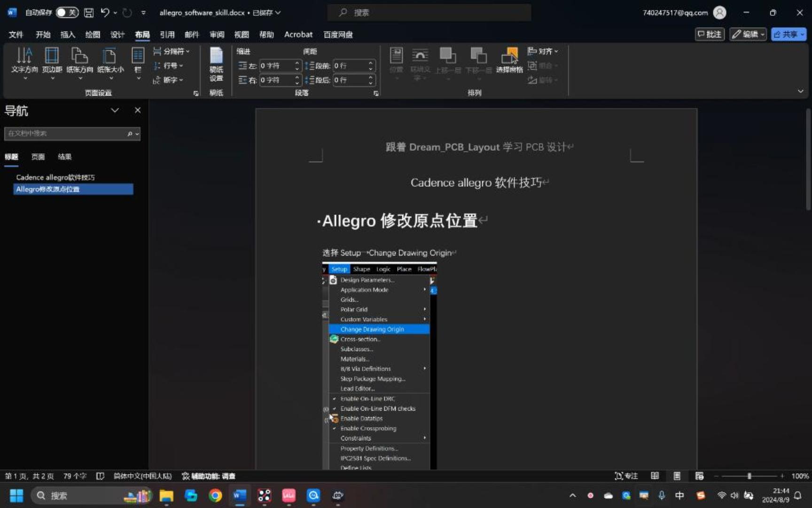Open File Explorer from taskbar

coord(166,495)
